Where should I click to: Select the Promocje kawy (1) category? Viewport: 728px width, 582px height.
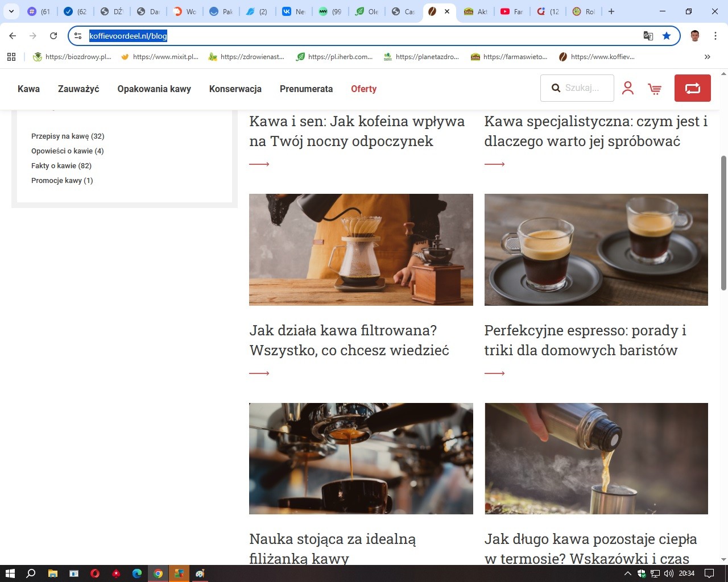62,181
